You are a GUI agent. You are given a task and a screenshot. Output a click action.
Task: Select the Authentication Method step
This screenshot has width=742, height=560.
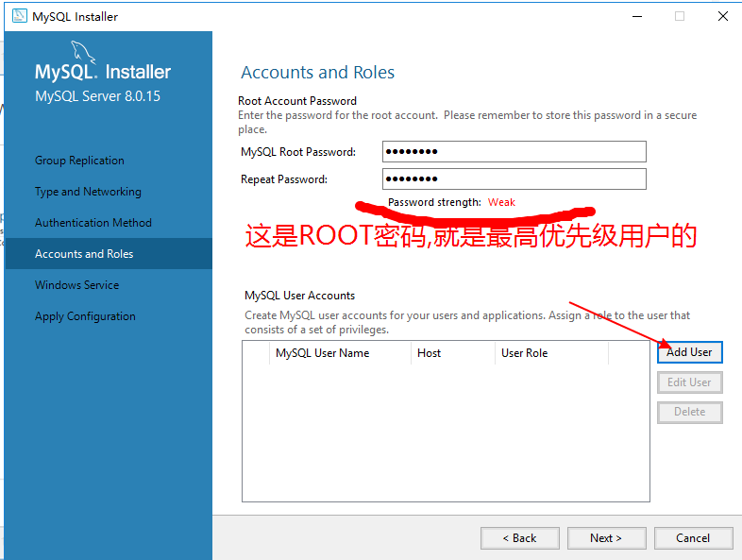[93, 223]
